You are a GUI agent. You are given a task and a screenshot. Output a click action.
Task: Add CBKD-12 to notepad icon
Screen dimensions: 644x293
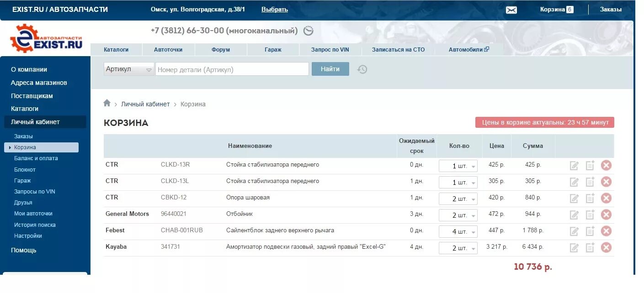590,198
